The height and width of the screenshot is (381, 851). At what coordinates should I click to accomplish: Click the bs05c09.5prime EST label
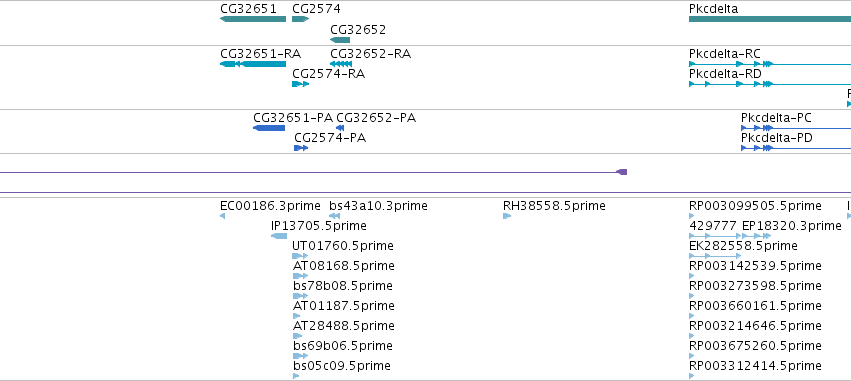click(341, 366)
